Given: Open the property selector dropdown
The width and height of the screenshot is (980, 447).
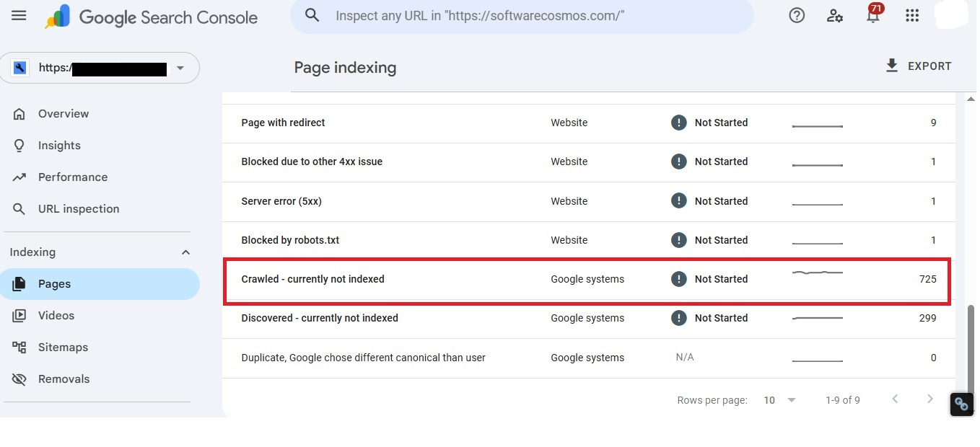Looking at the screenshot, I should (x=100, y=68).
